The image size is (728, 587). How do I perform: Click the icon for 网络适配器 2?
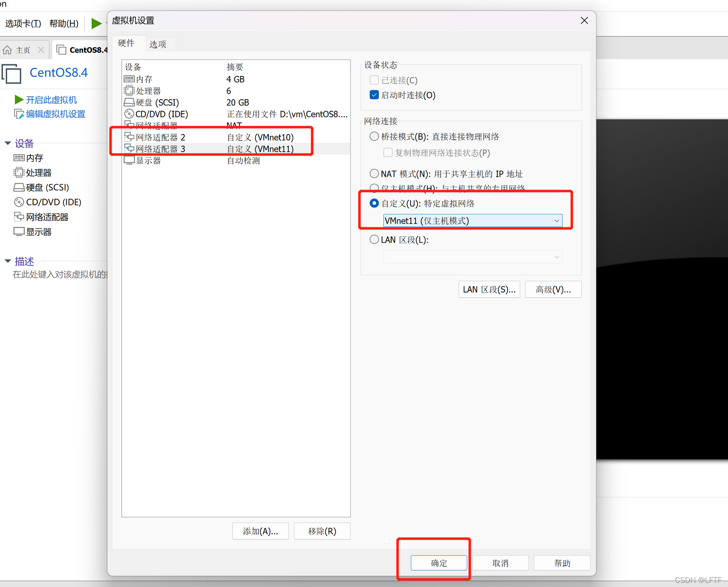point(129,137)
